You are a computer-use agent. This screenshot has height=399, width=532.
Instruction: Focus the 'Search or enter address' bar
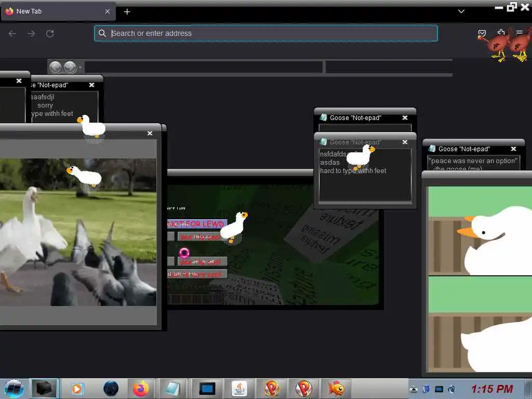(x=266, y=33)
